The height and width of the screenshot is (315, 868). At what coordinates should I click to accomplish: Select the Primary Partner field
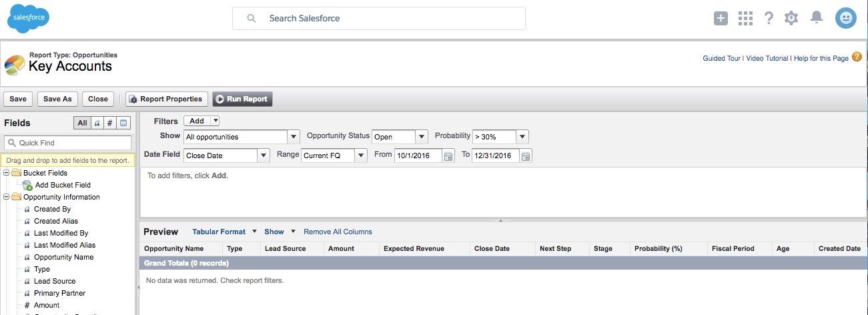(59, 294)
